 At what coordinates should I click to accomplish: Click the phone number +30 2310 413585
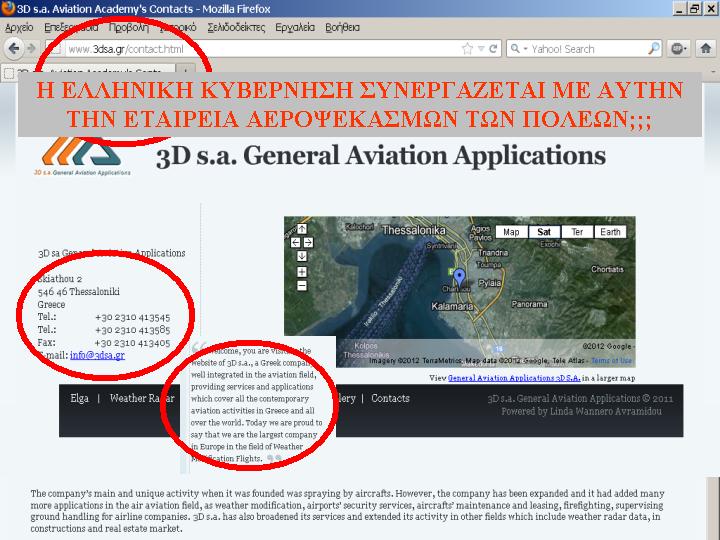click(132, 330)
